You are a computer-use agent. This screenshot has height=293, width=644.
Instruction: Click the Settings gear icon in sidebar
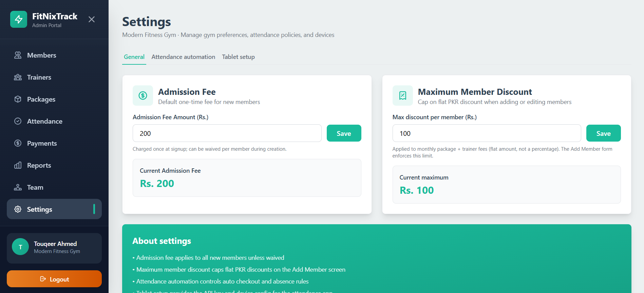click(x=18, y=209)
